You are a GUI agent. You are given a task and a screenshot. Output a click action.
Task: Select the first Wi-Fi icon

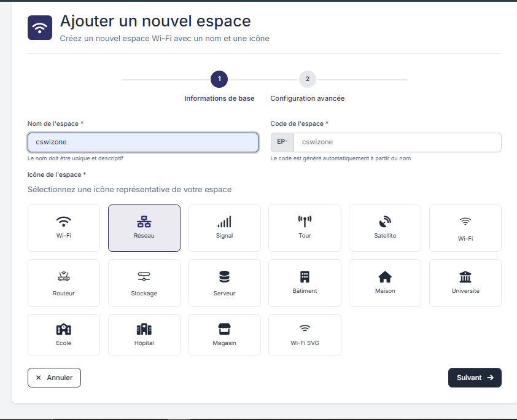point(64,228)
